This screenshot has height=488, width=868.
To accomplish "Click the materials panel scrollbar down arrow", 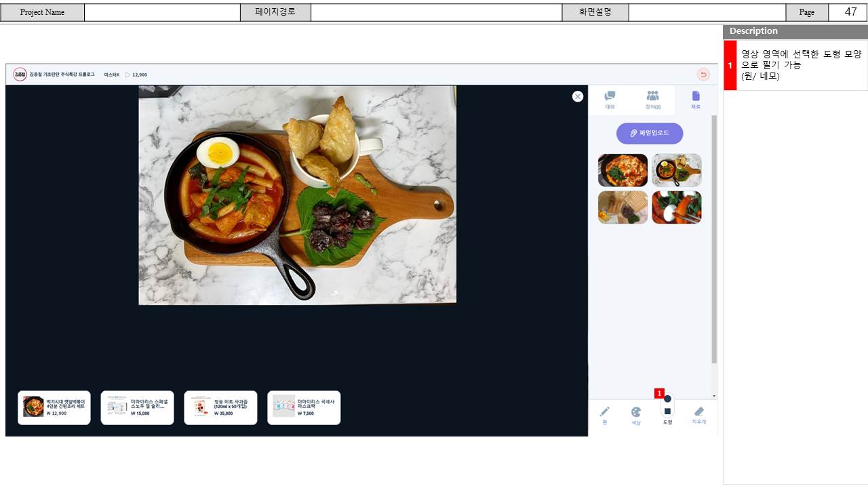I will pyautogui.click(x=713, y=396).
